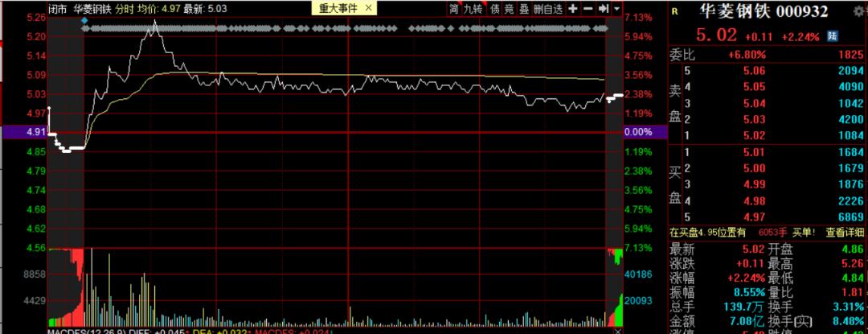Viewport: 868px width, 334px height.
Task: Click buy level 3 price 4.99
Action: pos(755,184)
